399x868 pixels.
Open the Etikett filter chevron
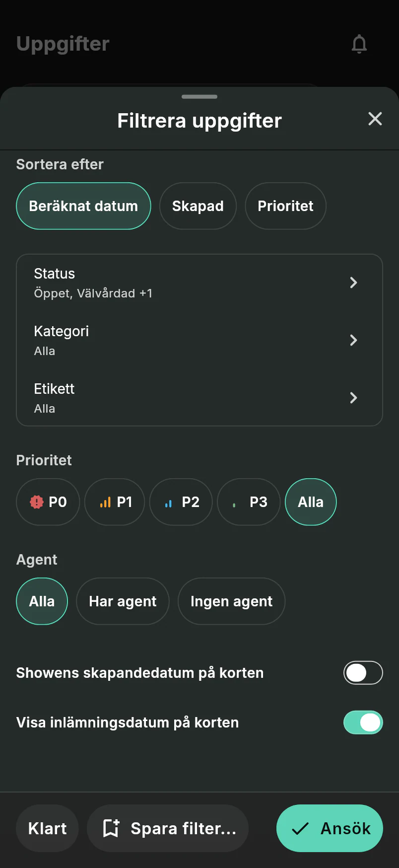353,398
